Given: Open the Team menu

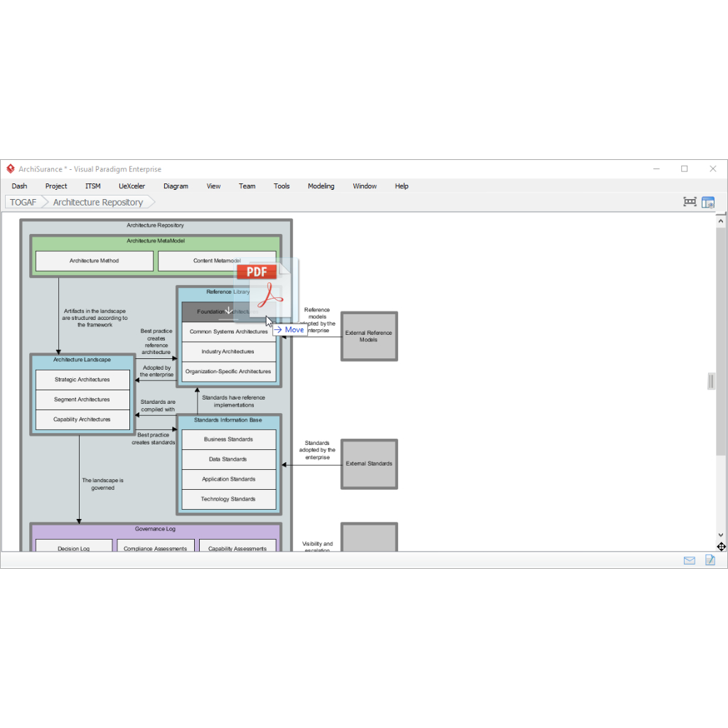Looking at the screenshot, I should pyautogui.click(x=247, y=186).
